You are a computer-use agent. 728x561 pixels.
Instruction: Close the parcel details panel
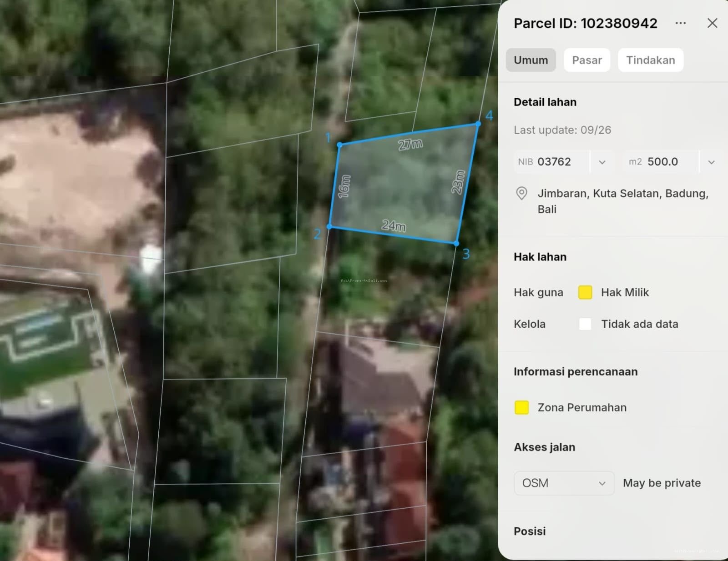click(x=712, y=23)
